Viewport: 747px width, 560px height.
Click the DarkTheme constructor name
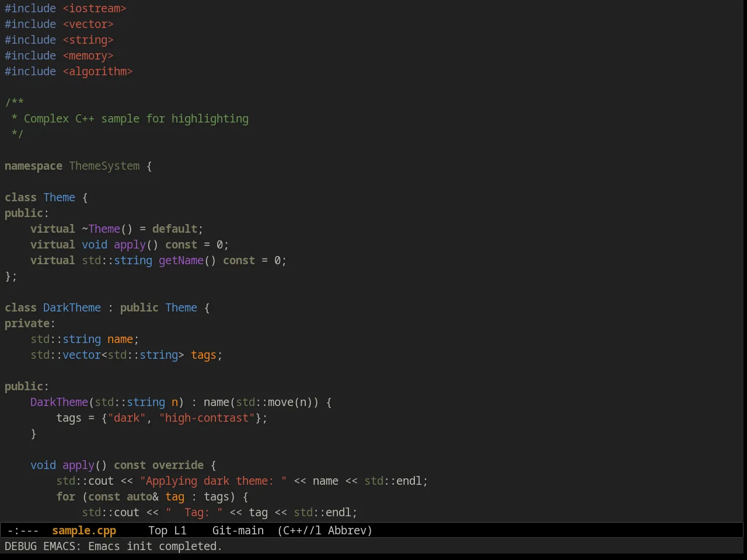coord(59,402)
